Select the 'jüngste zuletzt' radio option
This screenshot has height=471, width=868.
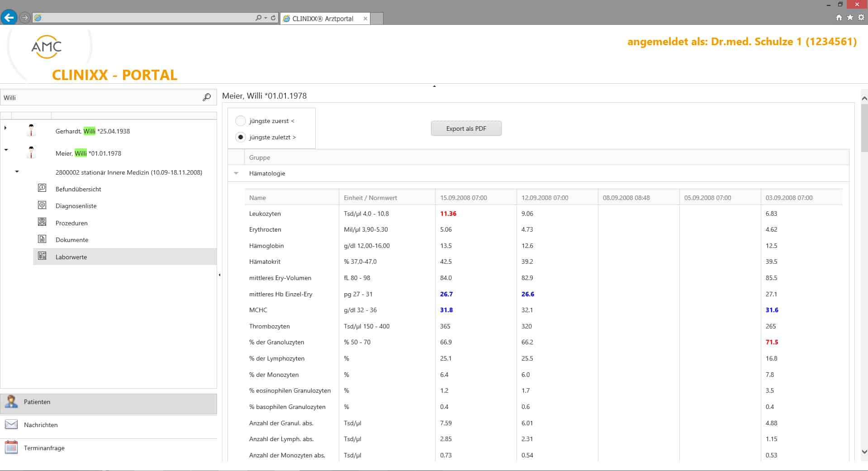click(241, 137)
